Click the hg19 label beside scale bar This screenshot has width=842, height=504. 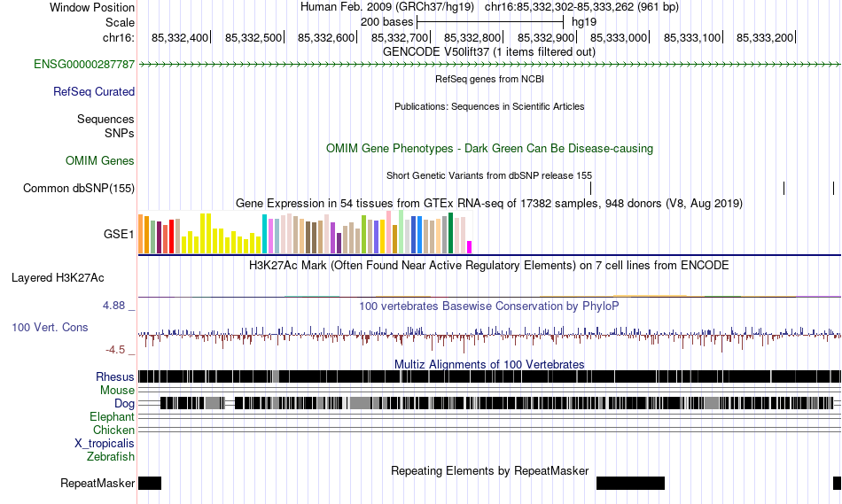pos(584,22)
